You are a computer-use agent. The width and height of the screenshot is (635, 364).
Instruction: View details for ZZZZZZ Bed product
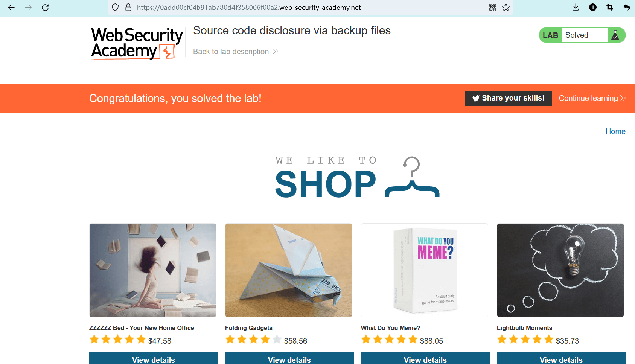[x=153, y=359]
